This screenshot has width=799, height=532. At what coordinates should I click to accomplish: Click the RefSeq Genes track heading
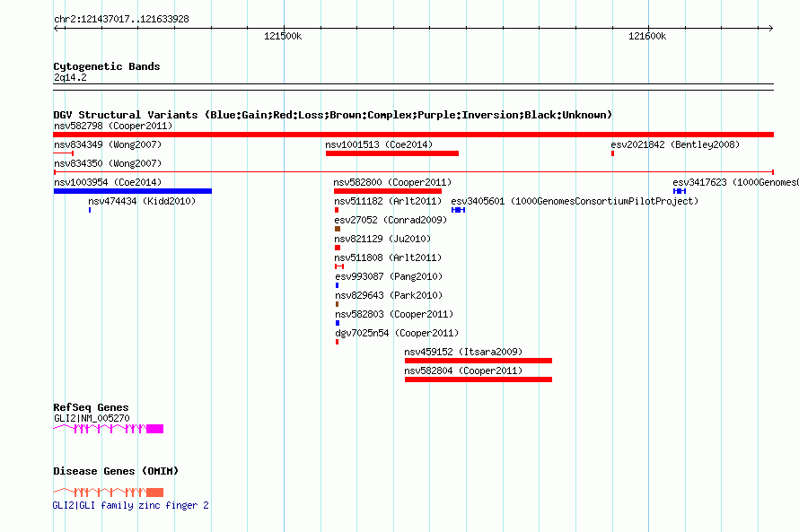(91, 407)
